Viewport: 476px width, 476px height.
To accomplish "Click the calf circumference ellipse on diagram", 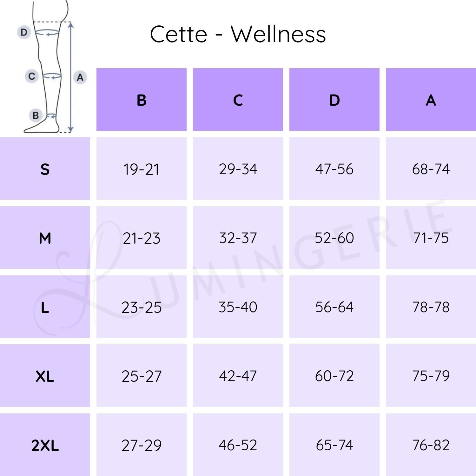I will [52, 76].
